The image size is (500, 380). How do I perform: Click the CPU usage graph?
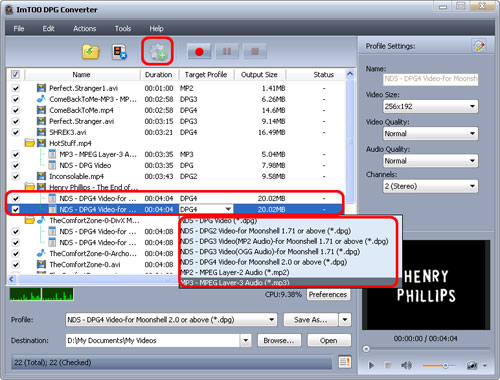pyautogui.click(x=42, y=294)
